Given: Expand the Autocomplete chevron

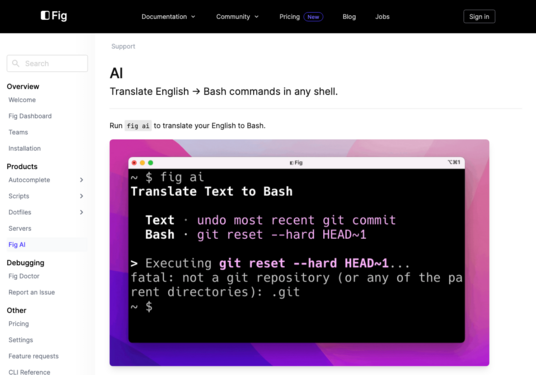Looking at the screenshot, I should coord(81,180).
